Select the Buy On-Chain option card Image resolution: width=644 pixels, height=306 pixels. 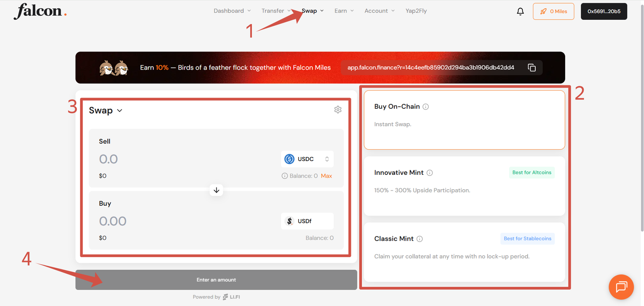coord(464,120)
